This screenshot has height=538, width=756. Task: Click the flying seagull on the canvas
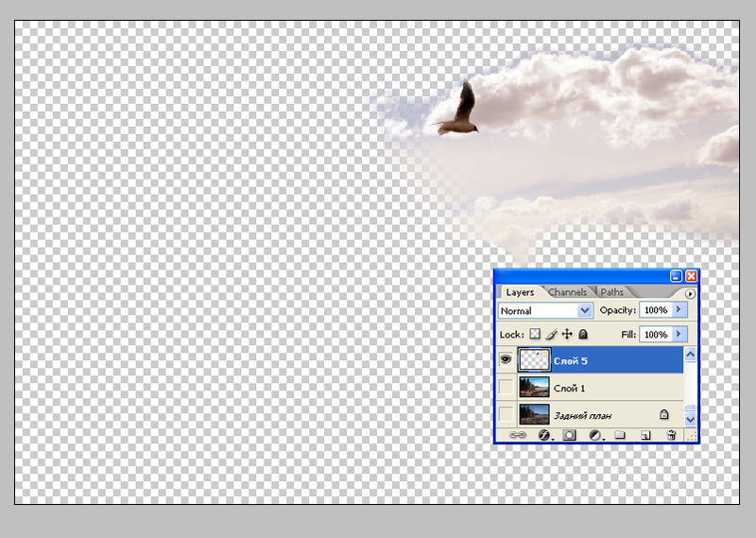(460, 109)
